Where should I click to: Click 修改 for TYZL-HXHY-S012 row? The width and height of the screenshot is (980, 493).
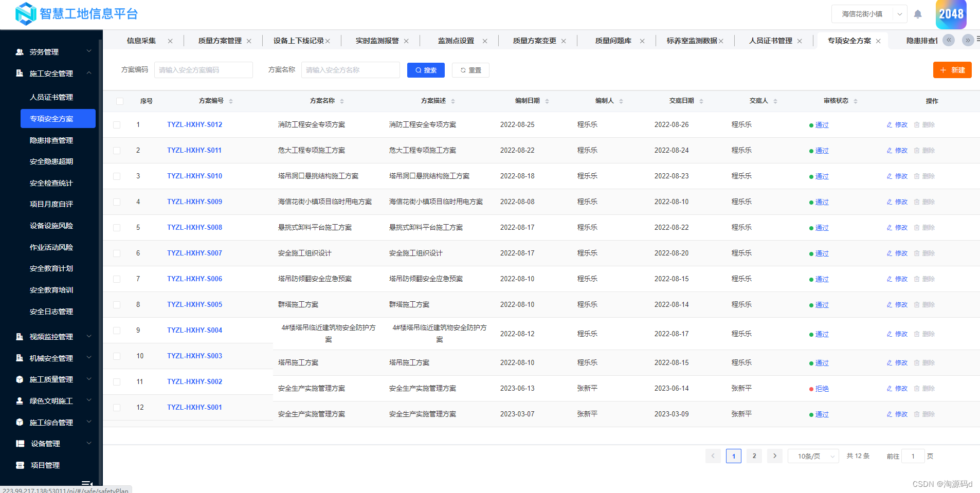click(x=897, y=125)
